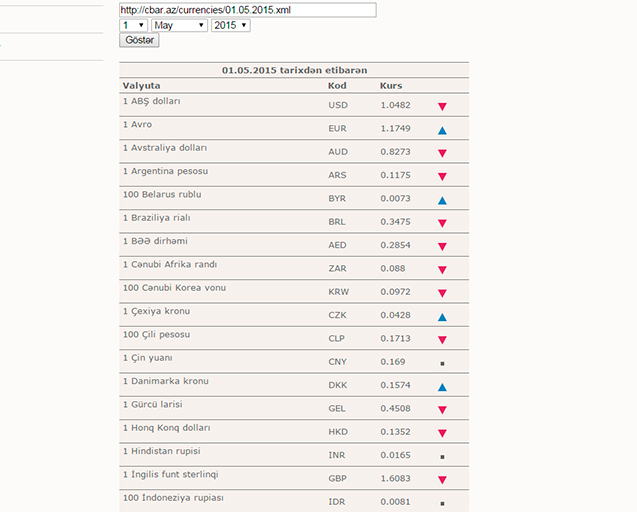Image resolution: width=637 pixels, height=512 pixels.
Task: Click the unchanged square marker beside INR
Action: click(442, 457)
